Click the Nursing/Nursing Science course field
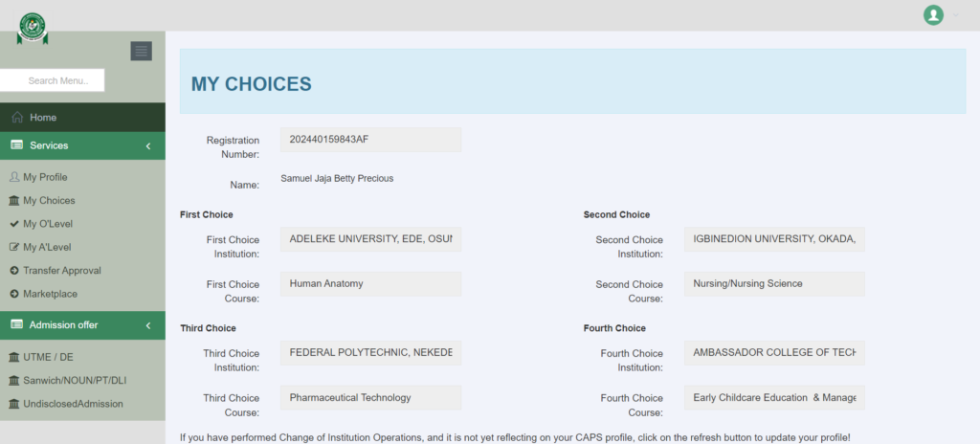The width and height of the screenshot is (980, 444). [x=774, y=284]
